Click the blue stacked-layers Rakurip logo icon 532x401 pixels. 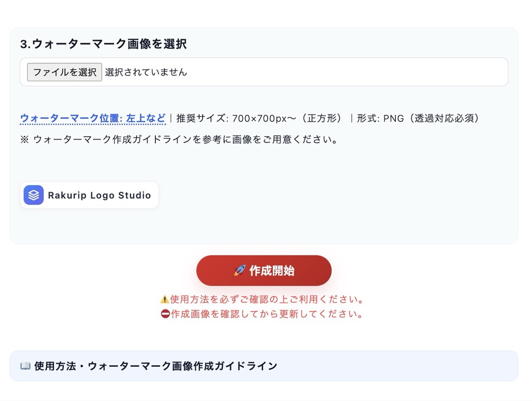tap(34, 195)
